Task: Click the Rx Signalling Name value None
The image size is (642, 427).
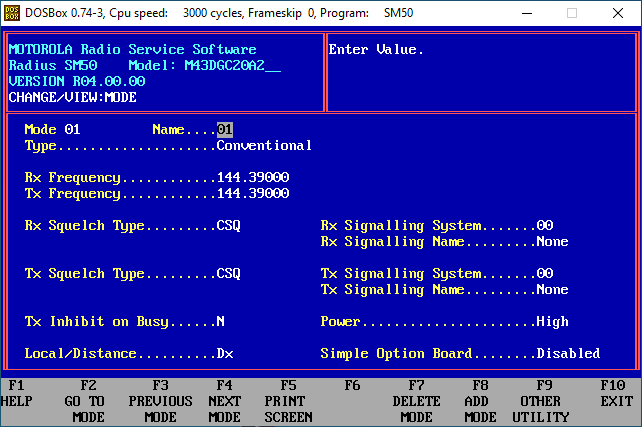Action: coord(552,242)
